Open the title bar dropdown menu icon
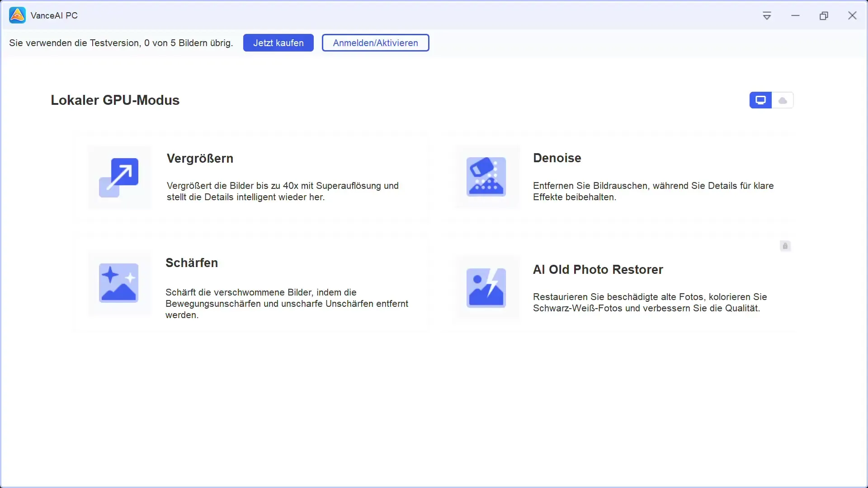 (x=767, y=16)
